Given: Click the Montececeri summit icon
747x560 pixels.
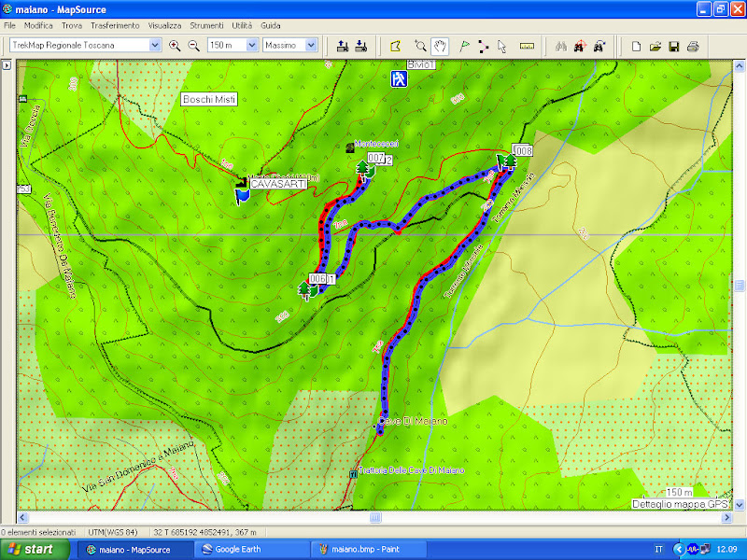Looking at the screenshot, I should pos(350,147).
